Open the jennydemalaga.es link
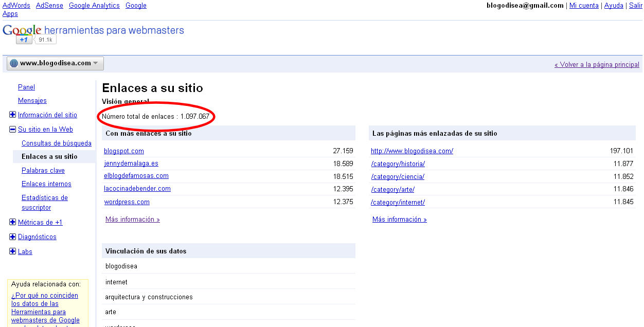The height and width of the screenshot is (327, 644). point(131,164)
